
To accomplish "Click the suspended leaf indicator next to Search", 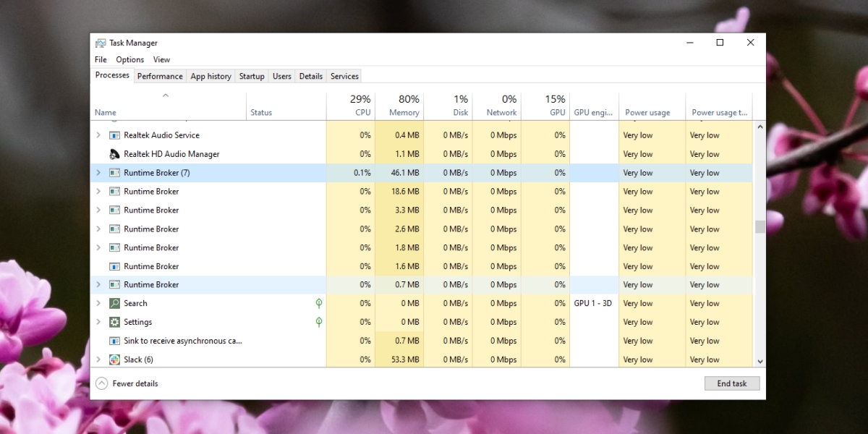I will (x=318, y=303).
